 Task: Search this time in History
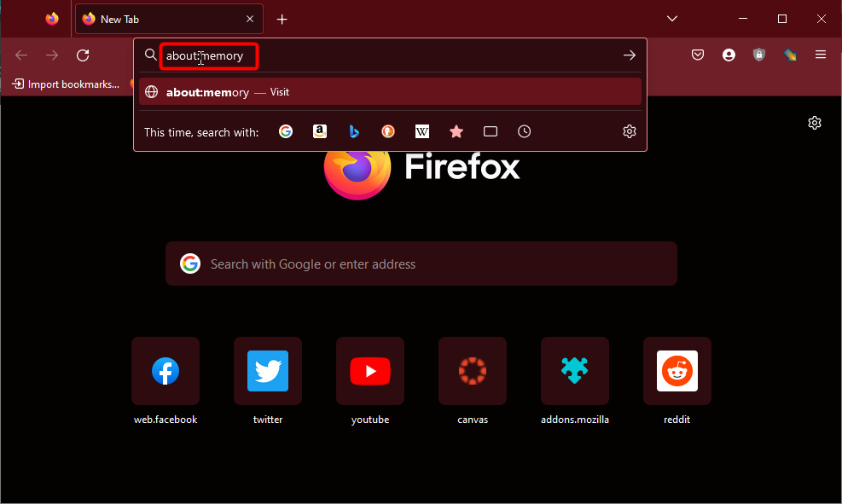point(524,131)
